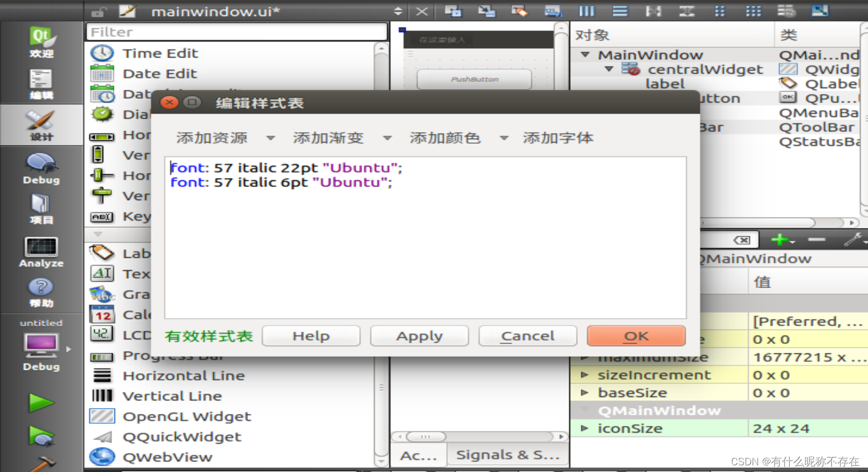Switch to 项目 (Projects) mode icon

click(x=40, y=209)
